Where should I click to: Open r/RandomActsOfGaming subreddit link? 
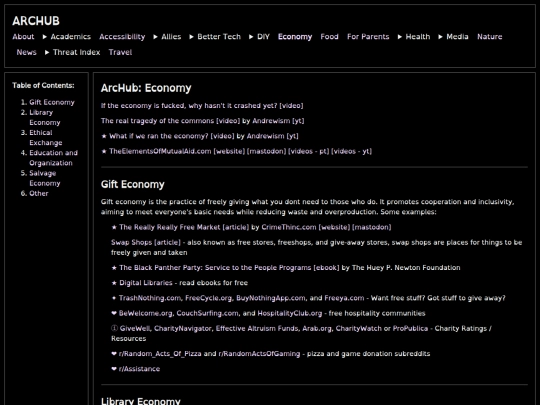[259, 354]
